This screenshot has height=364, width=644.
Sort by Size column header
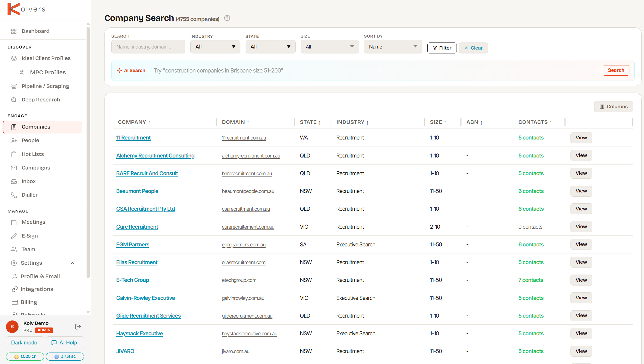click(438, 122)
